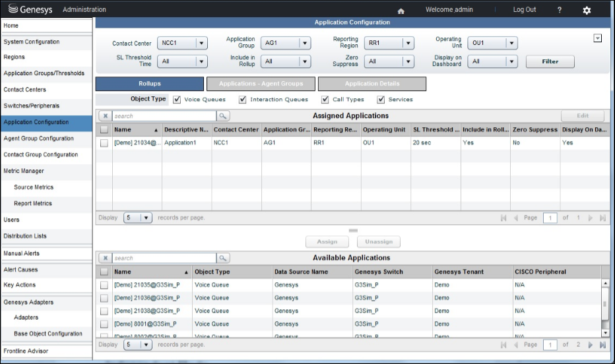Click the Unassign button
Image resolution: width=615 pixels, height=364 pixels.
click(x=379, y=242)
